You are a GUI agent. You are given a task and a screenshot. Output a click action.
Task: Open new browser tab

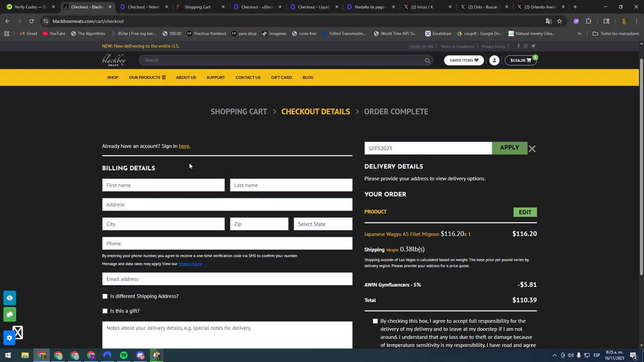pos(575,7)
